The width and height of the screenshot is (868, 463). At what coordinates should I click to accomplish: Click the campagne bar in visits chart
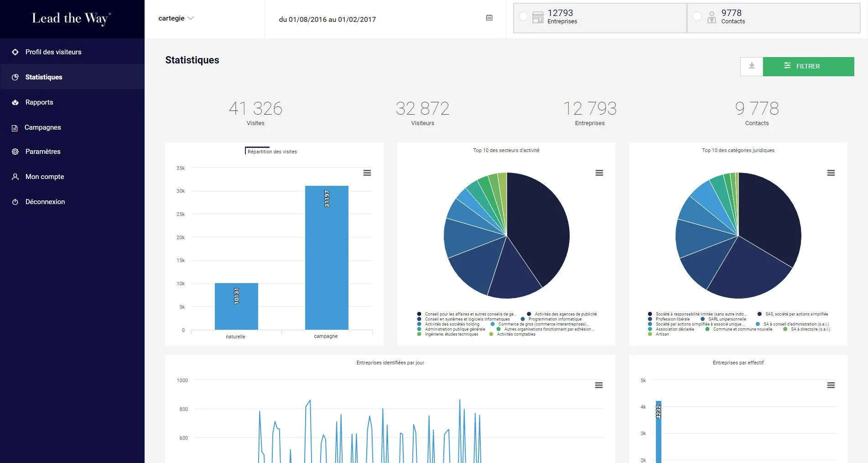click(x=327, y=258)
